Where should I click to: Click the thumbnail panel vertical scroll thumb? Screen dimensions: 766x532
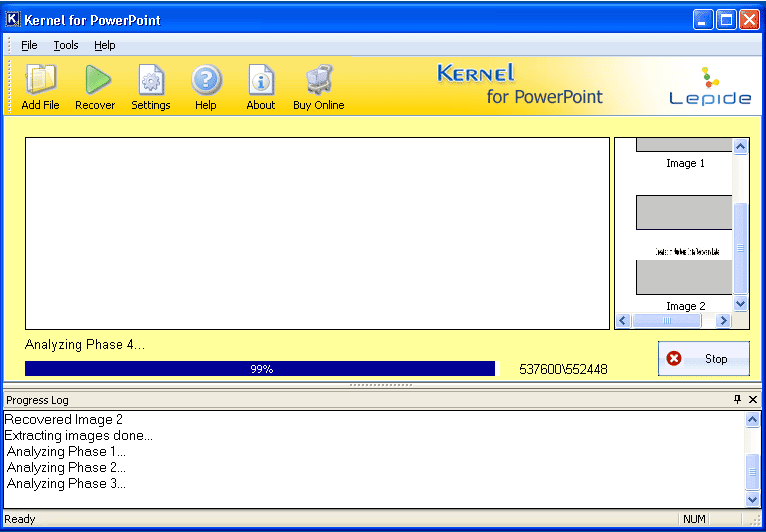[x=741, y=248]
